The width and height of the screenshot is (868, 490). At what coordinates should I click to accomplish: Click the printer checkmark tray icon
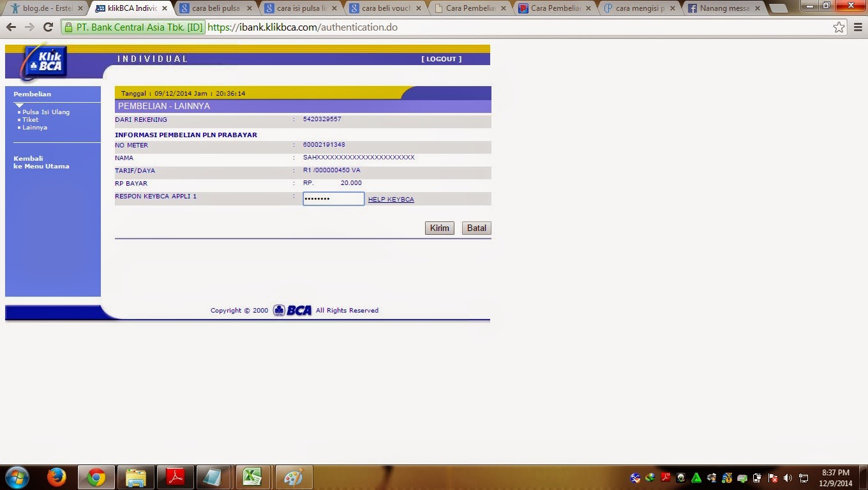coord(742,477)
